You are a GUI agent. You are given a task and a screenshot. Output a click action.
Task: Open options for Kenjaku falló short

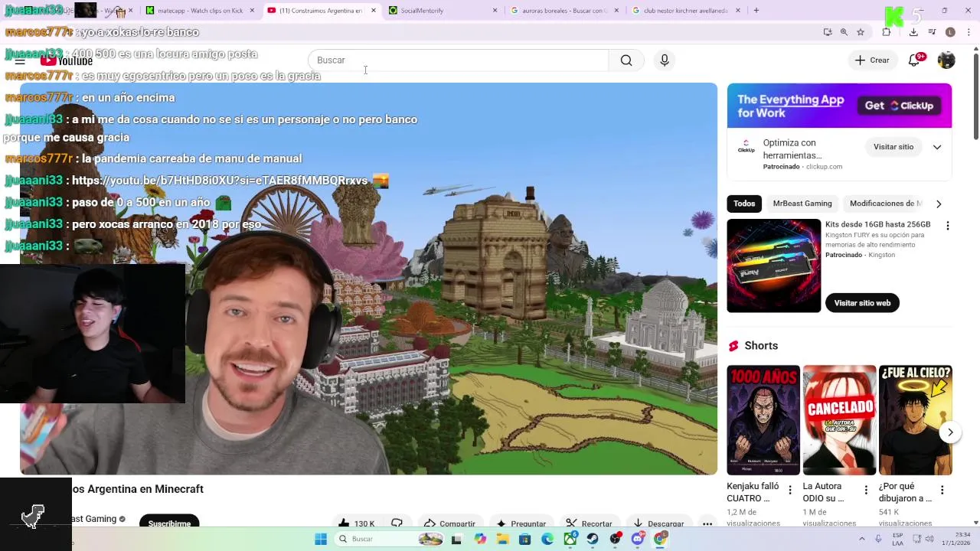tap(790, 490)
